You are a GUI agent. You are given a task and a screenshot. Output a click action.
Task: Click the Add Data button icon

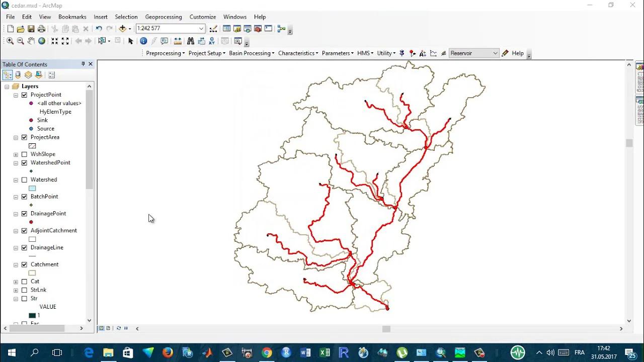click(122, 29)
